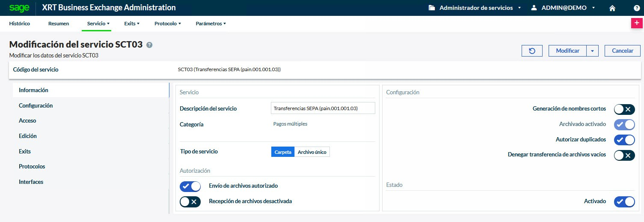Expand the Modificar button dropdown arrow
This screenshot has height=222, width=644.
coord(592,51)
